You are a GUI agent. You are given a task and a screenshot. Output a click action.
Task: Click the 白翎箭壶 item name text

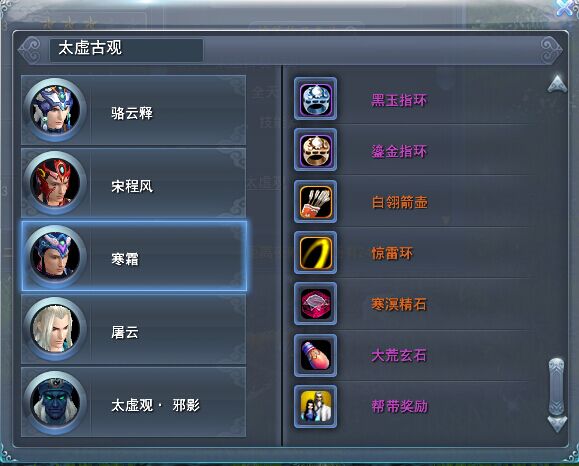pos(399,202)
